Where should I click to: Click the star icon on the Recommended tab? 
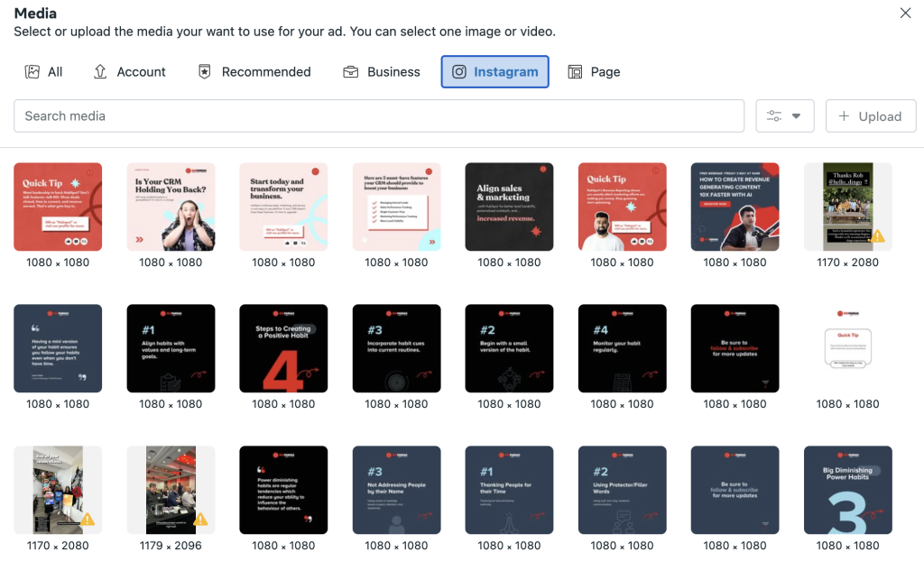[x=203, y=71]
